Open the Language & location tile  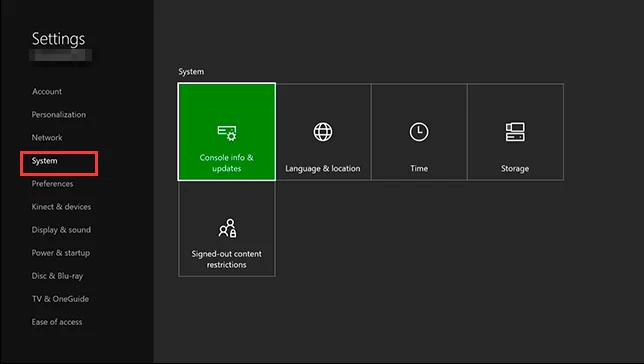coord(323,132)
